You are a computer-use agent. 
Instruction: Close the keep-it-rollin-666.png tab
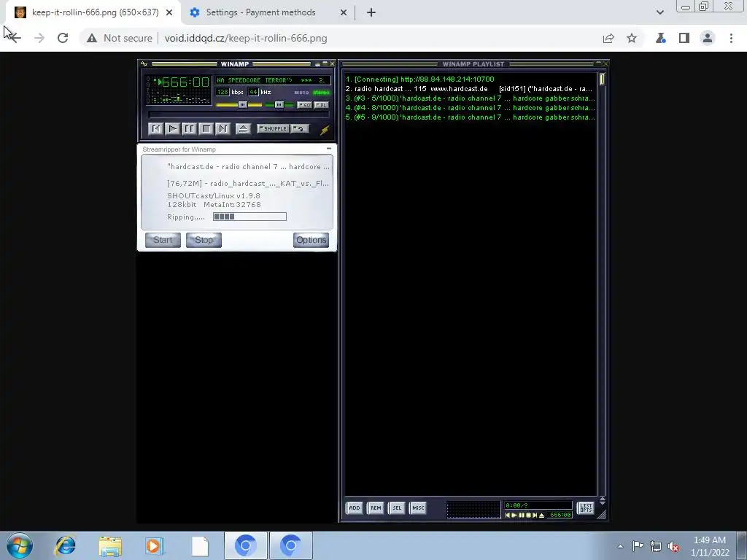point(169,12)
